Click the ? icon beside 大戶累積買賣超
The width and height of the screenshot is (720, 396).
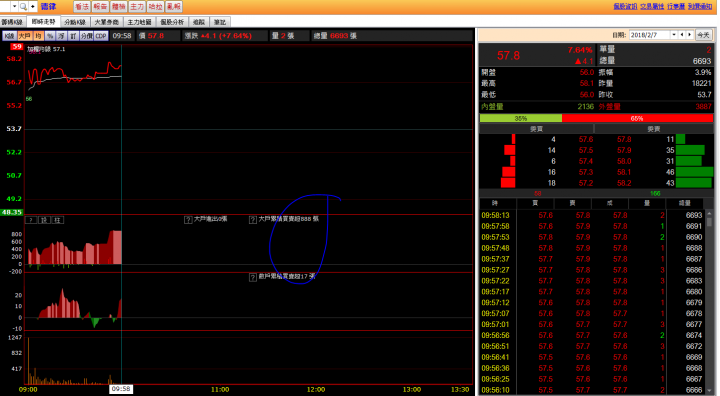(x=253, y=220)
